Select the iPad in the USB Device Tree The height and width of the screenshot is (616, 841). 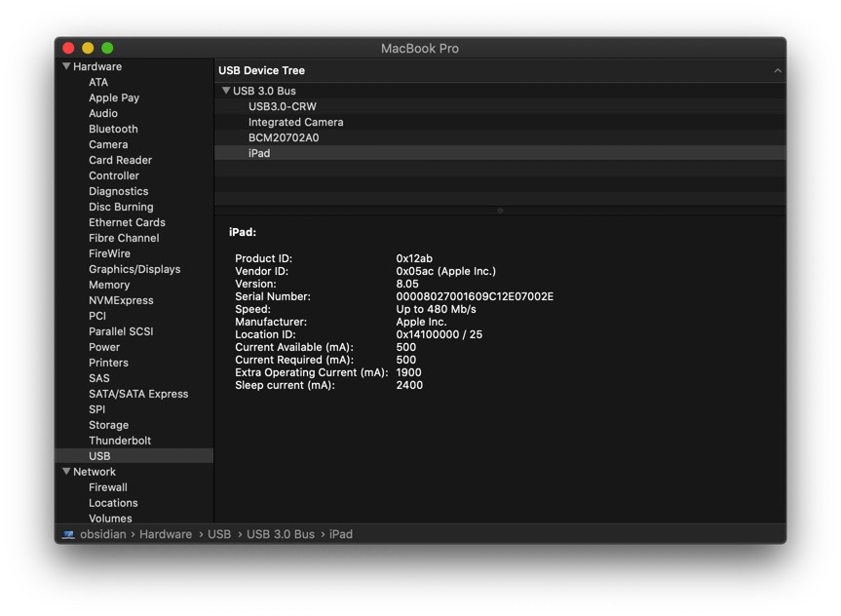coord(258,153)
